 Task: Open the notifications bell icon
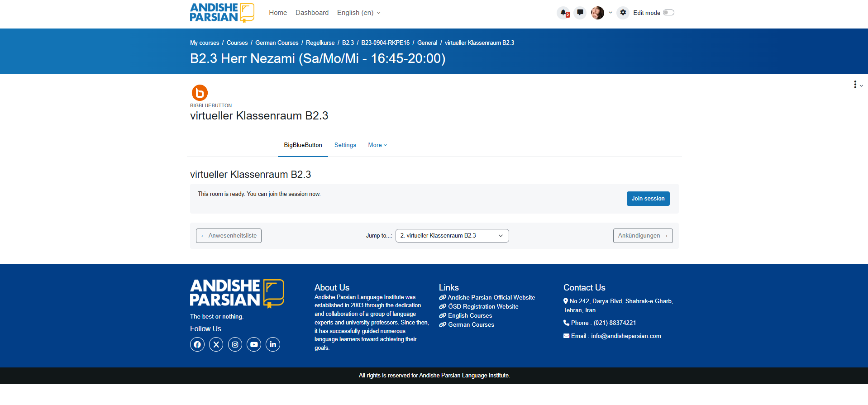coord(563,13)
